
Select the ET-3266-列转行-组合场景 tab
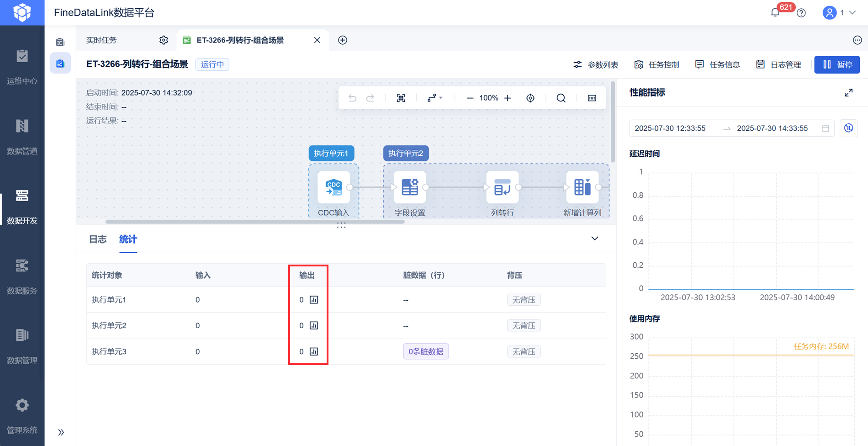pos(240,40)
